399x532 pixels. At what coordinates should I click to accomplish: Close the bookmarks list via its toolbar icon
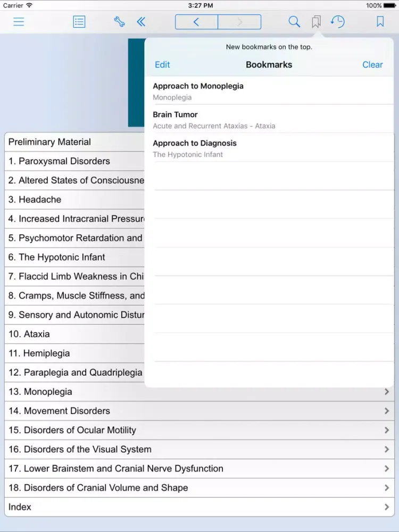316,22
